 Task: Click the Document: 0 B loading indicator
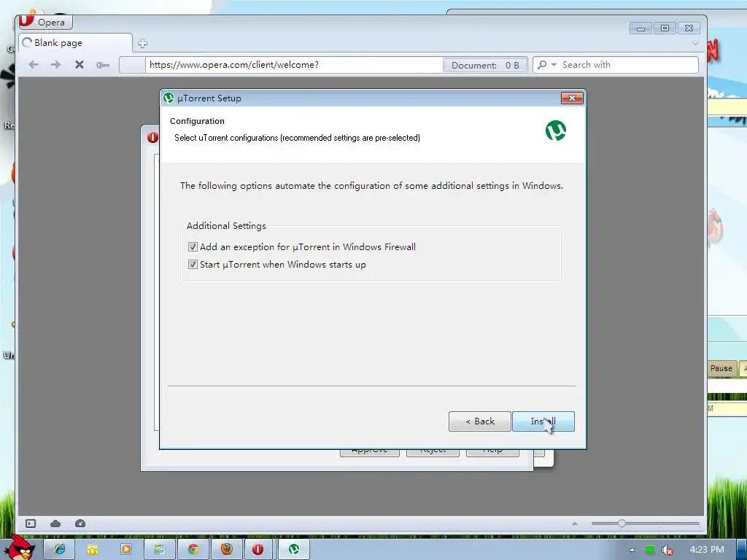click(484, 65)
